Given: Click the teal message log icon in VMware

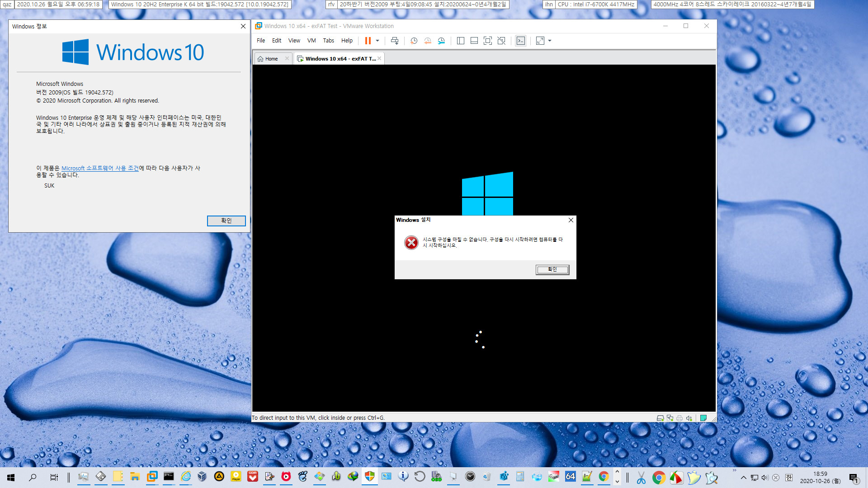Looking at the screenshot, I should tap(703, 418).
